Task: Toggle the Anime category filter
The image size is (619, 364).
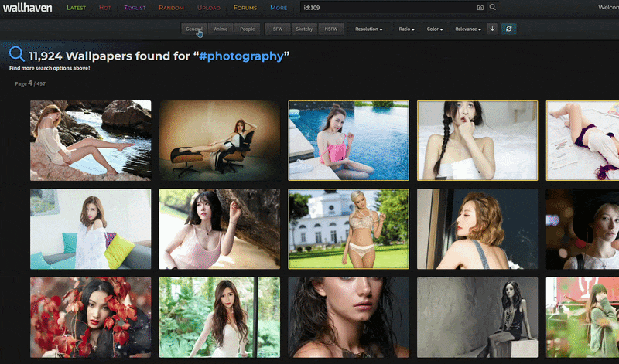Action: tap(221, 29)
